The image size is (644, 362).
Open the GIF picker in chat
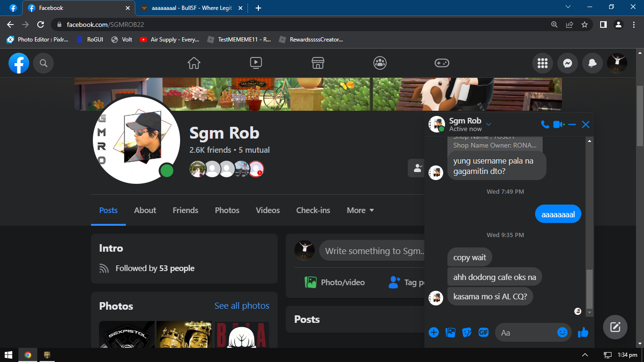coord(483,332)
